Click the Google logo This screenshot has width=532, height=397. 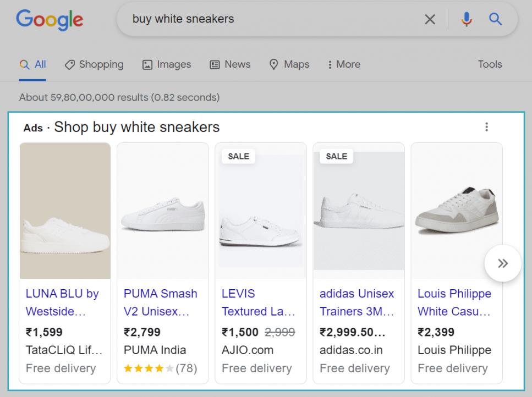click(x=50, y=20)
